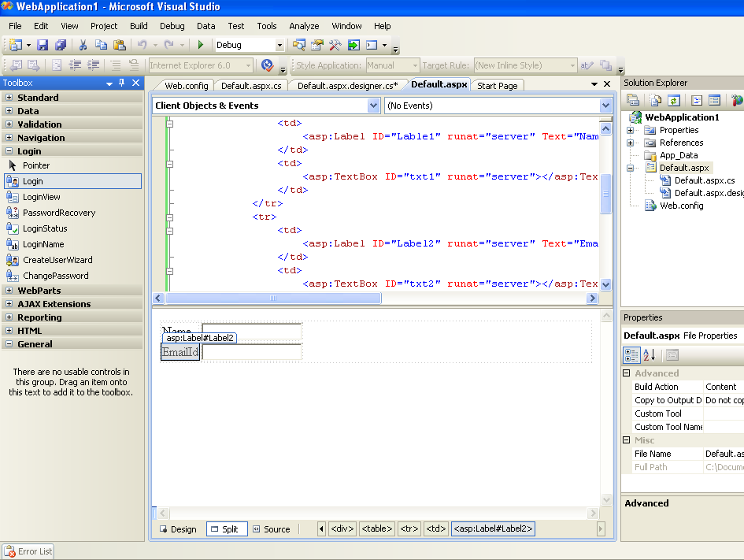
Task: Click the Save icon in toolbar
Action: point(43,46)
